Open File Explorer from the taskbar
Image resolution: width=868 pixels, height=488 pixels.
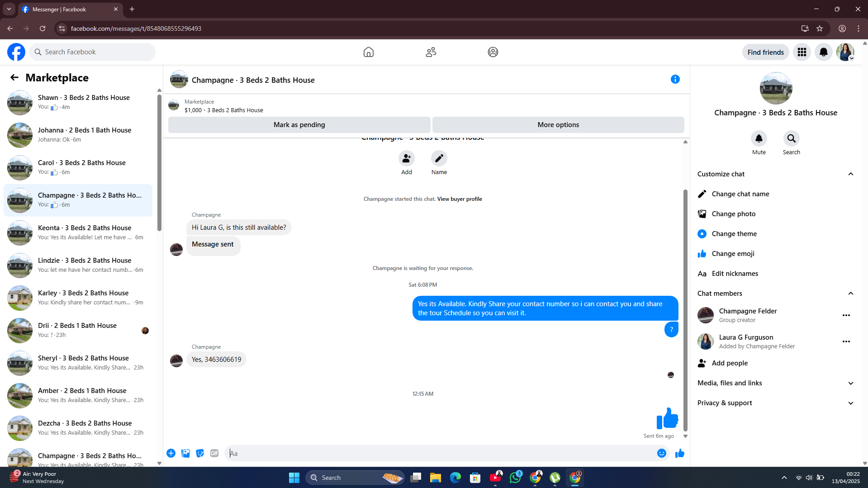click(436, 478)
